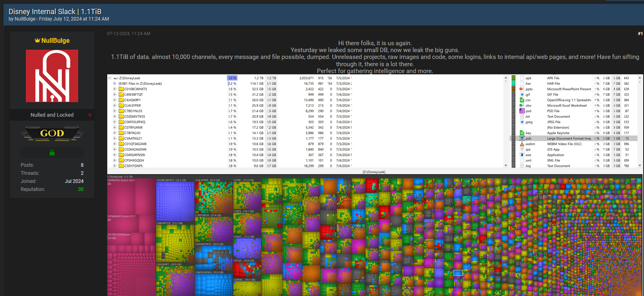
Task: Click the 'WEBM Video File (VLC)' description
Action: coord(564,144)
